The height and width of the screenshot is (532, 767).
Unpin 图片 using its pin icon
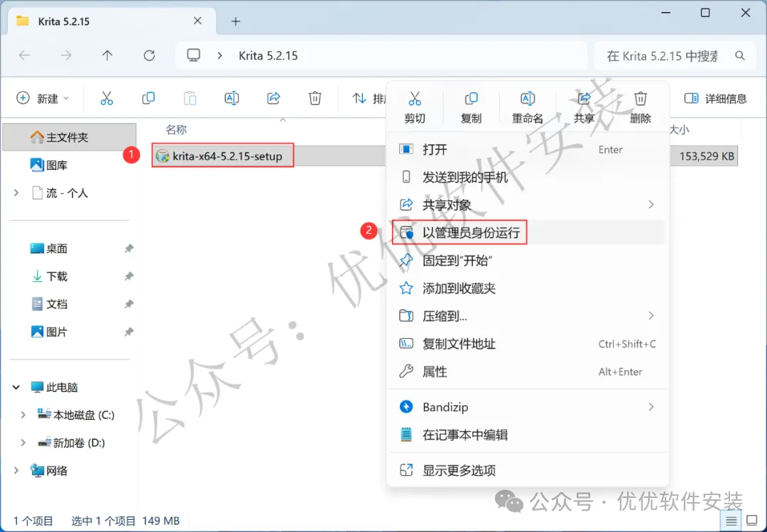(x=129, y=332)
